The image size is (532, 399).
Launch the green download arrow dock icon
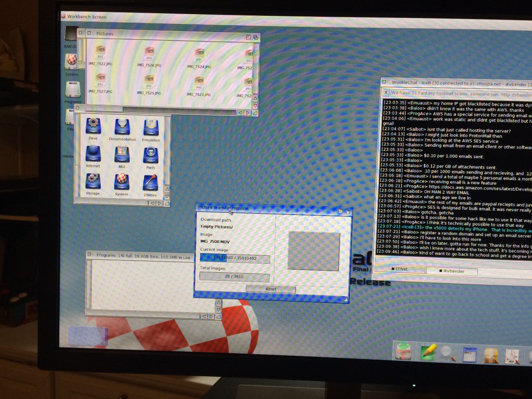403,352
